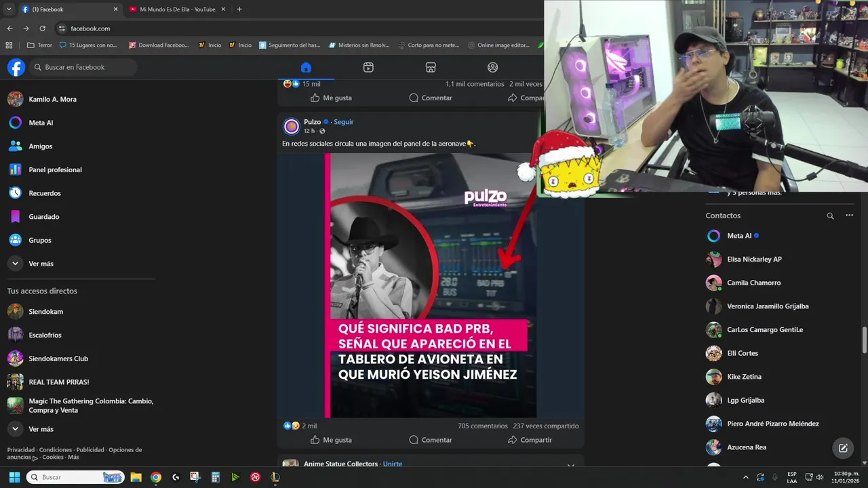Join Anime Statue Collectors via Unirte
The image size is (868, 488).
tap(393, 464)
